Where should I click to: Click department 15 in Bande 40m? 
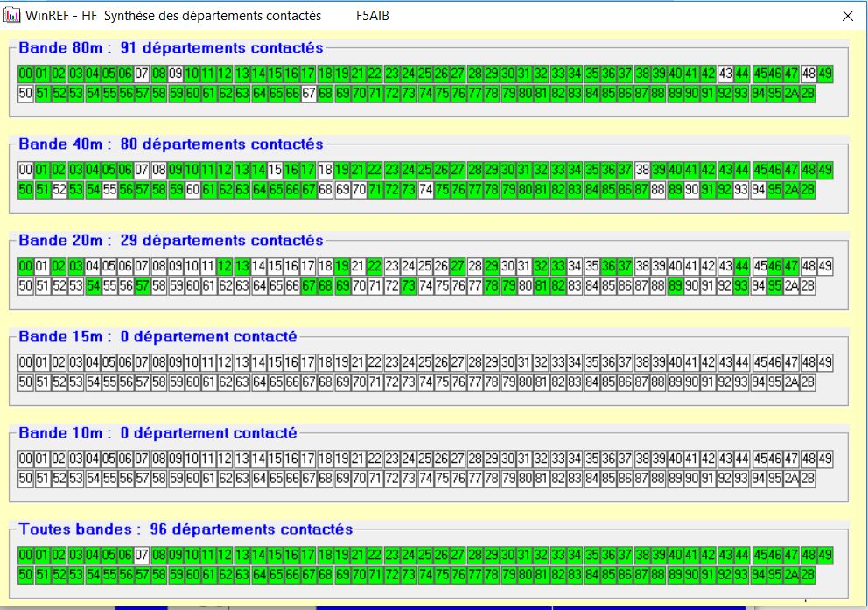(276, 170)
